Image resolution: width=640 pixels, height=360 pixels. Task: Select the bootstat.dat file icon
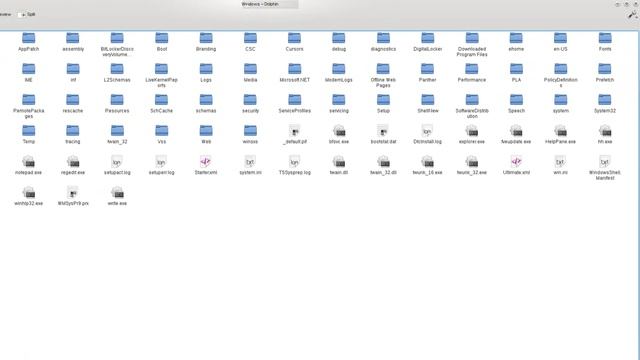pyautogui.click(x=383, y=131)
